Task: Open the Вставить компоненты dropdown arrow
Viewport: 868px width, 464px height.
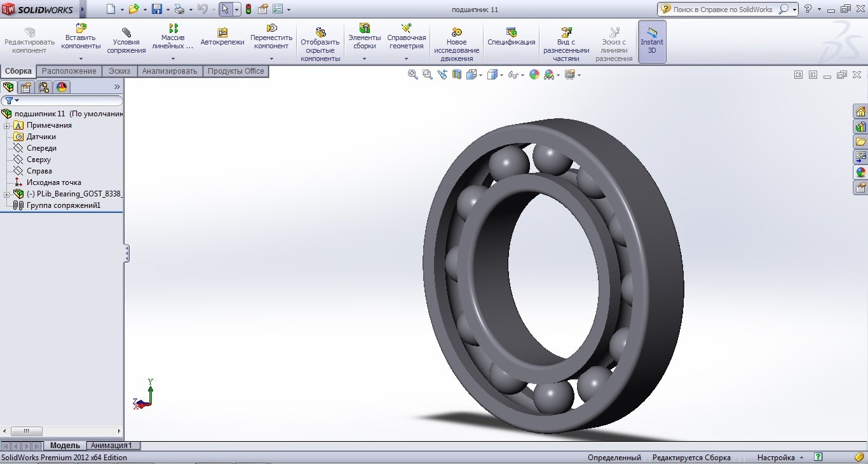Action: (x=81, y=59)
